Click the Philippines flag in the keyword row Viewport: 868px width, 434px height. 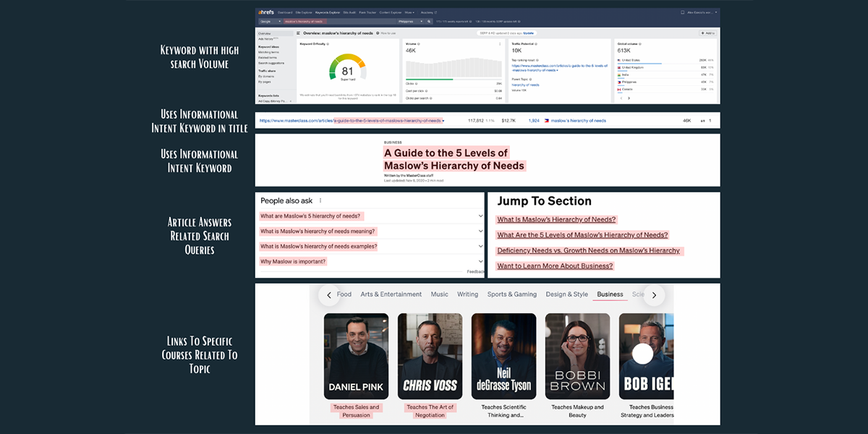pos(546,120)
